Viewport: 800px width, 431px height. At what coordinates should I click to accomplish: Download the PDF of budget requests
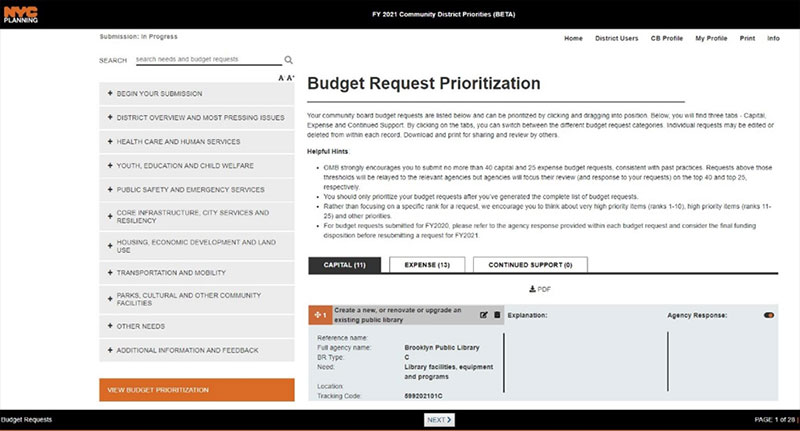(539, 289)
